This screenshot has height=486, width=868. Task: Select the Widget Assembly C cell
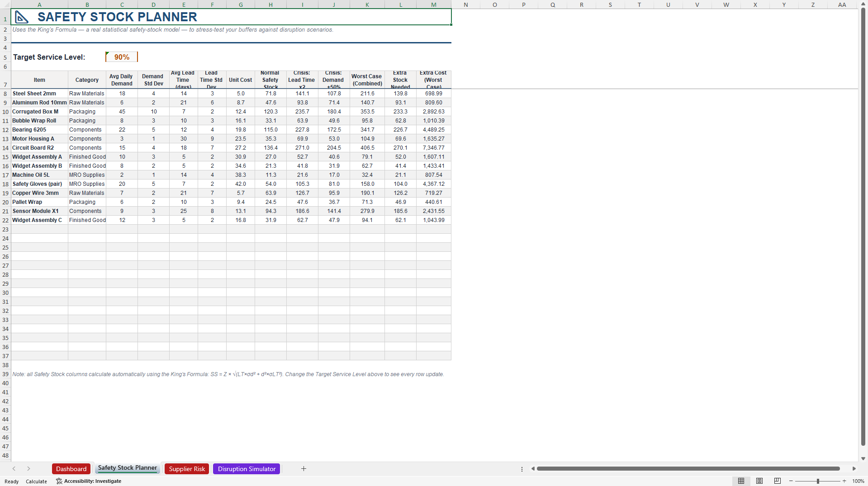[39, 220]
